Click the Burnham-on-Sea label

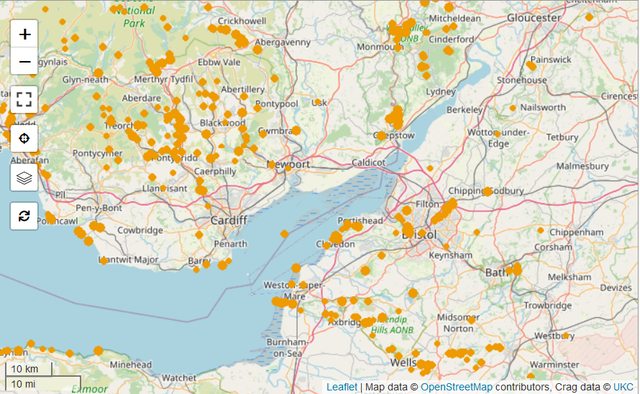pos(287,347)
